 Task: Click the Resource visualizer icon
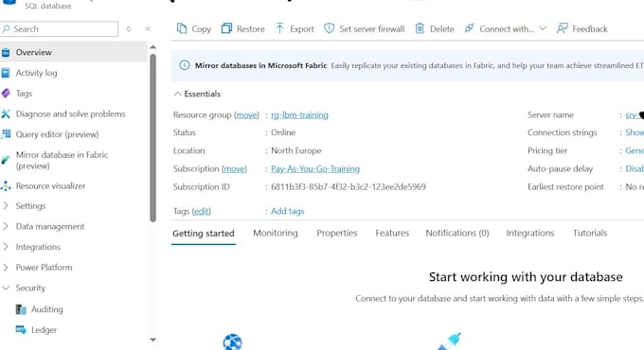pyautogui.click(x=6, y=185)
